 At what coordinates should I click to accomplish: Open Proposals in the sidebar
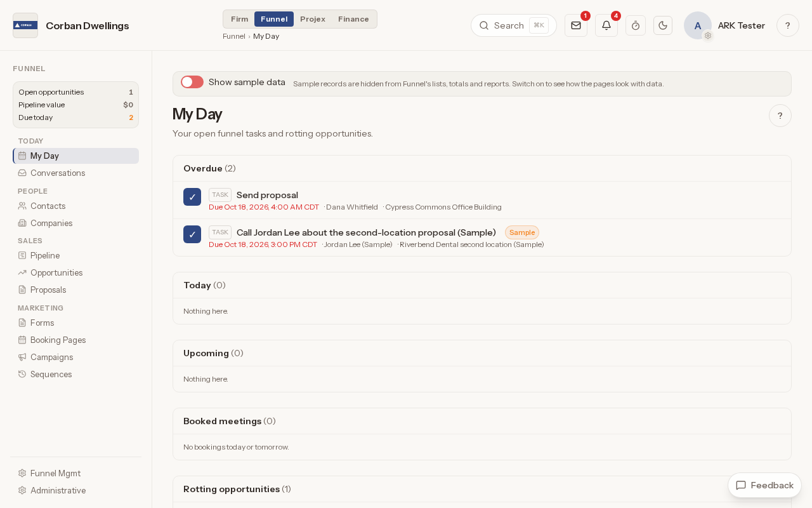[75, 290]
